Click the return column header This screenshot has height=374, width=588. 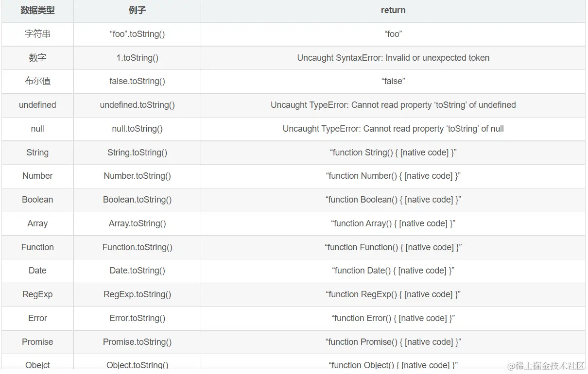click(393, 10)
